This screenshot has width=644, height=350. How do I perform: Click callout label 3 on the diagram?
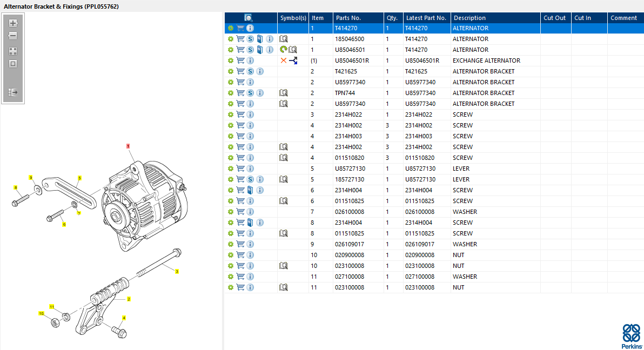[177, 272]
